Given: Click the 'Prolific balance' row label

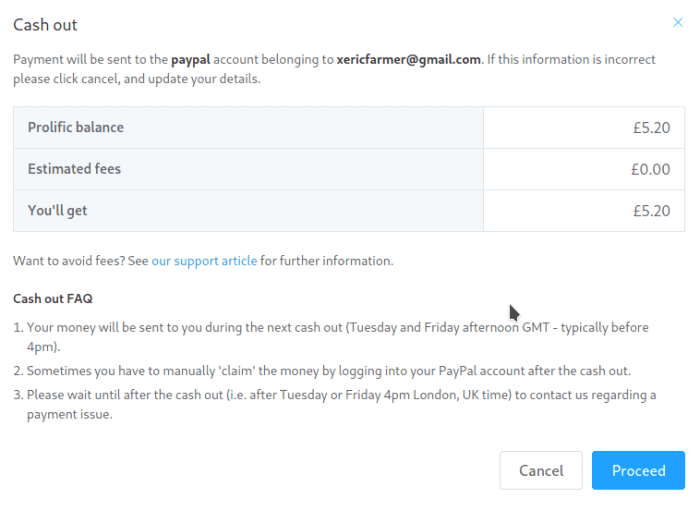Looking at the screenshot, I should [x=76, y=128].
